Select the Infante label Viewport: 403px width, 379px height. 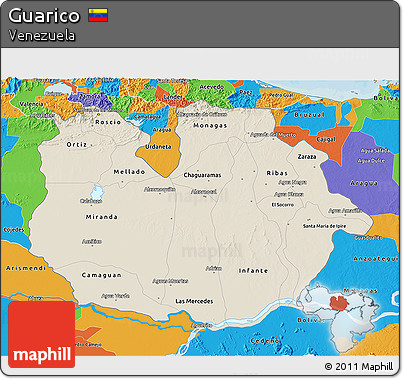pos(253,270)
